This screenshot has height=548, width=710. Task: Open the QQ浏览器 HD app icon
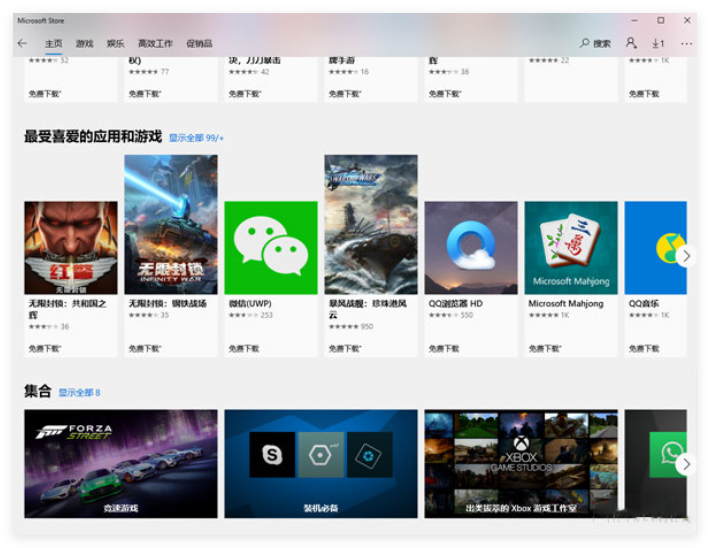pyautogui.click(x=471, y=248)
